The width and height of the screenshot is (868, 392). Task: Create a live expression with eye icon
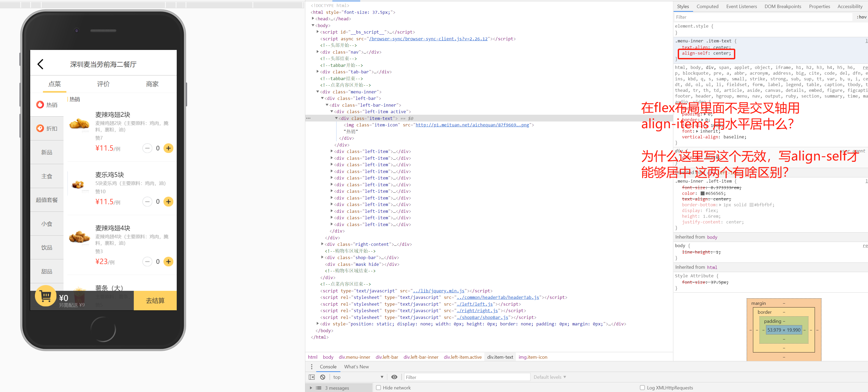pos(394,377)
